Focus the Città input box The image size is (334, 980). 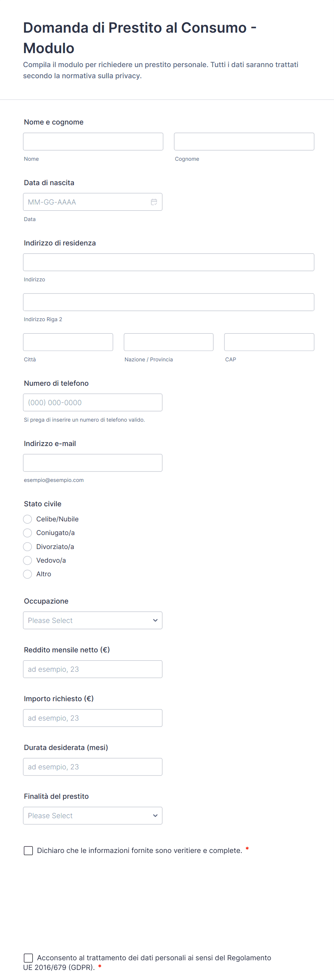[68, 342]
